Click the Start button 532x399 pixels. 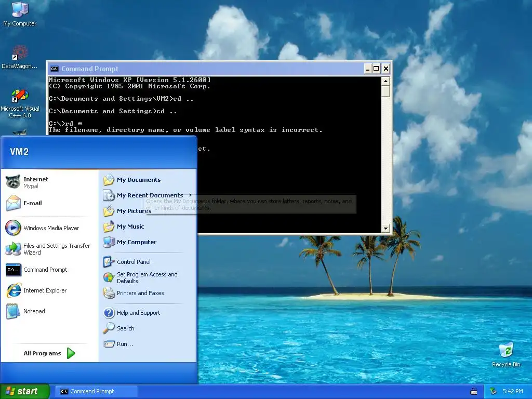(25, 392)
